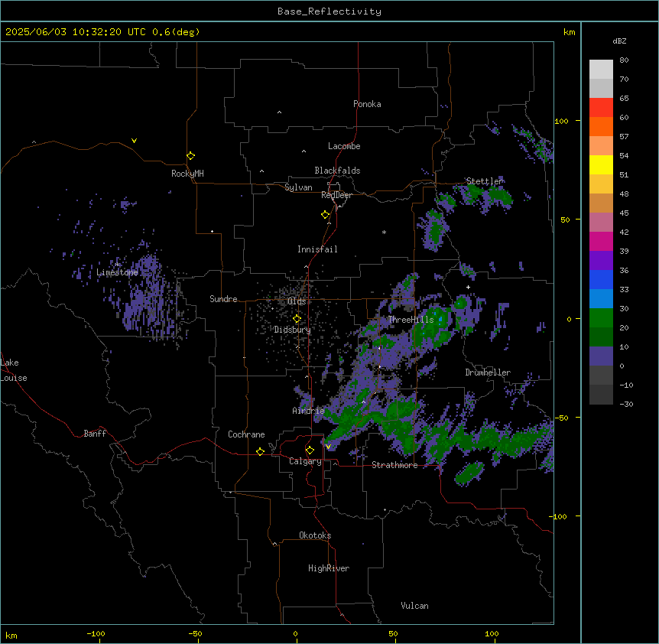Click the timestamp 2025/06/03 10:32:20 UTC

(76, 32)
